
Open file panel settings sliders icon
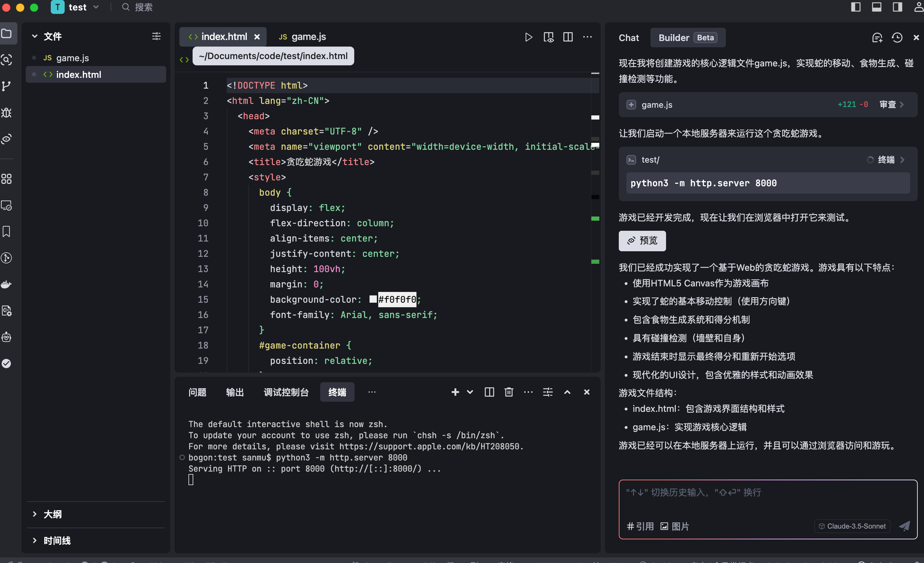pyautogui.click(x=156, y=36)
